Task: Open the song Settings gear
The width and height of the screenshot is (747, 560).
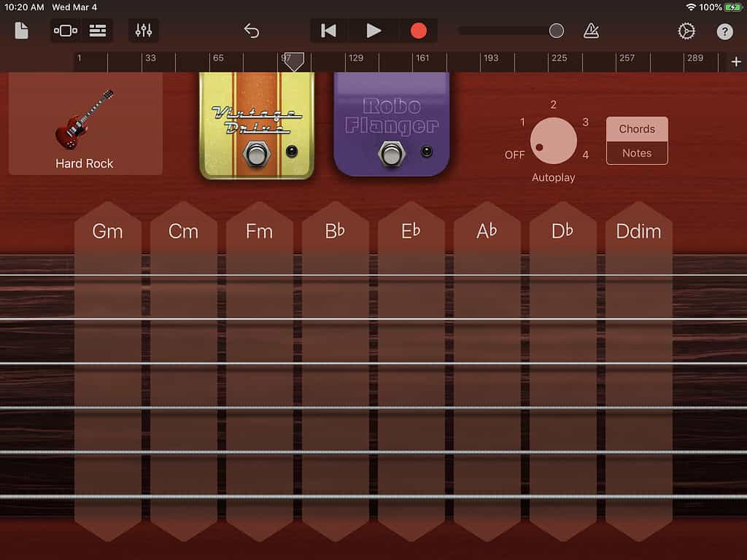Action: (686, 31)
